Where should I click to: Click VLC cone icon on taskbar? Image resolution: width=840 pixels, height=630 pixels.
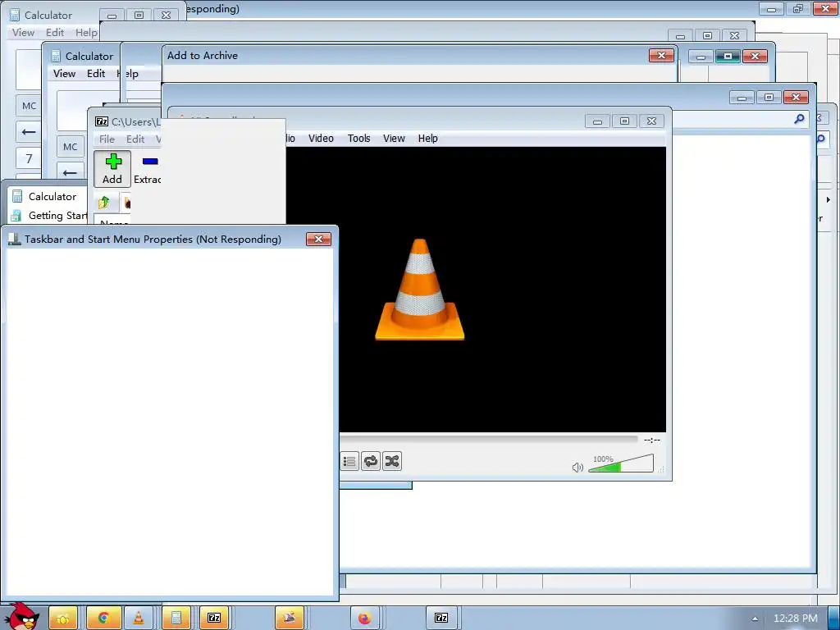click(138, 619)
